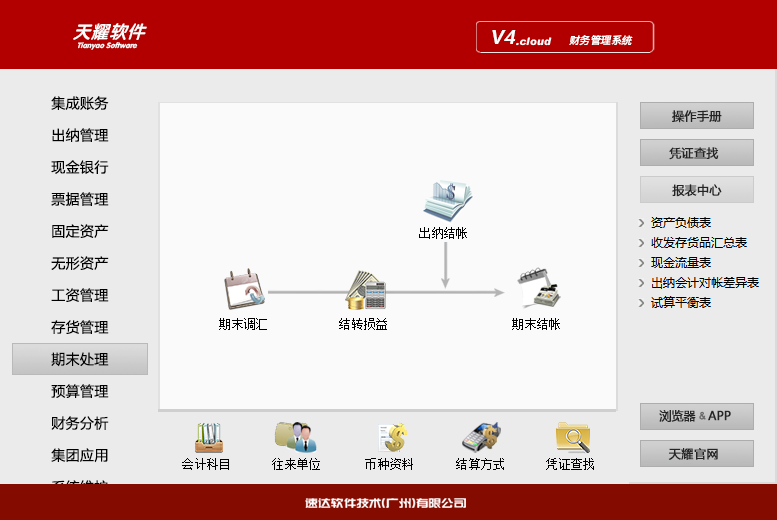
Task: Click the 会计科目 text label
Action: [206, 464]
